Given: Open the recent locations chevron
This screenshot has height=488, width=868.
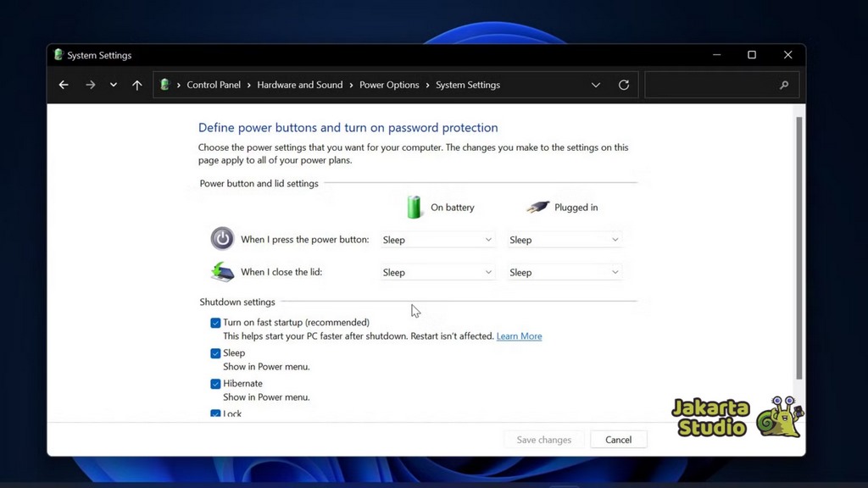Looking at the screenshot, I should [x=114, y=85].
